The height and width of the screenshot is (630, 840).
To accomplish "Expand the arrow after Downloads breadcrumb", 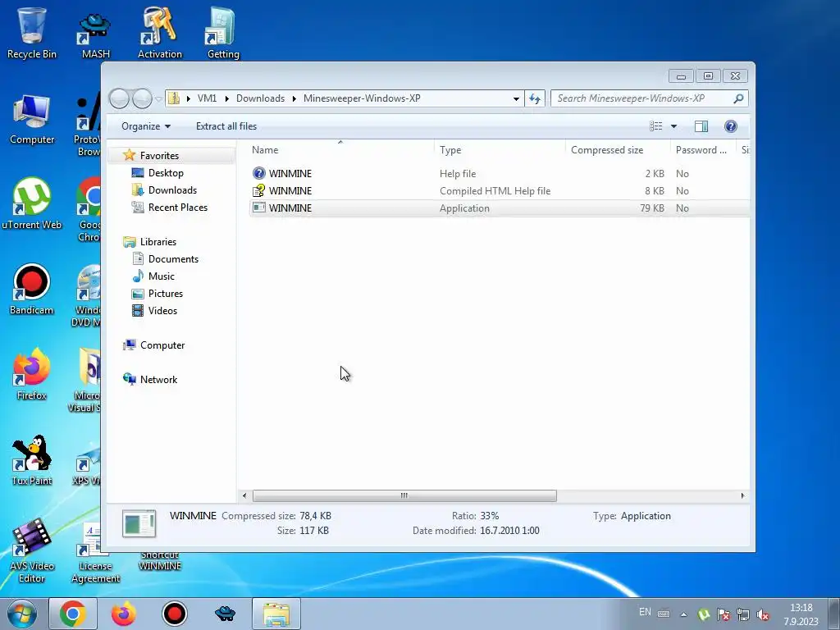I will pyautogui.click(x=294, y=98).
